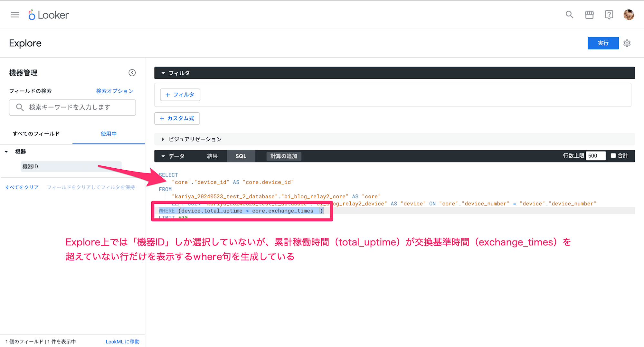Open the hamburger main menu

tap(15, 15)
